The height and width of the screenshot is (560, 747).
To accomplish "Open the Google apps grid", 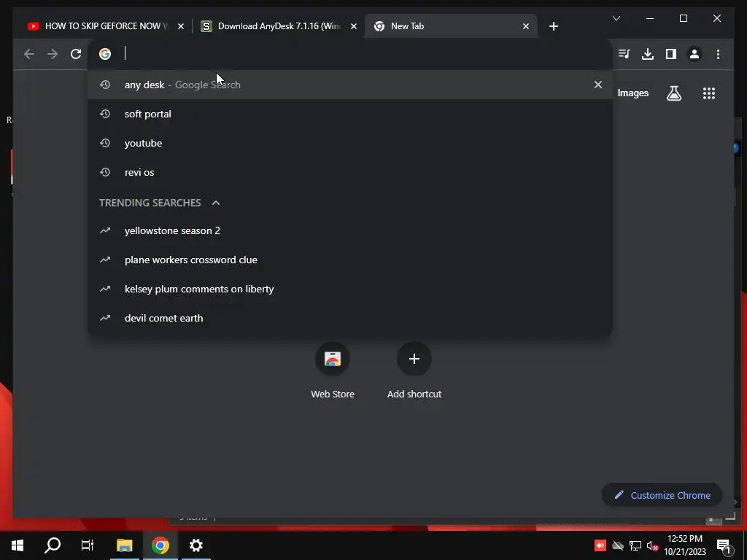I will coord(709,93).
